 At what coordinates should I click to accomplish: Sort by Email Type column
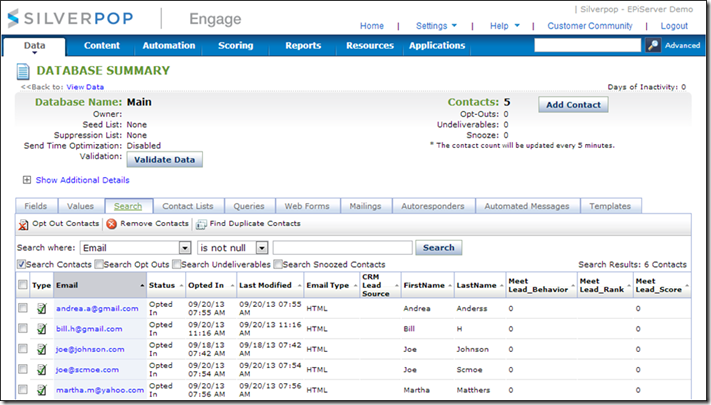(x=331, y=285)
